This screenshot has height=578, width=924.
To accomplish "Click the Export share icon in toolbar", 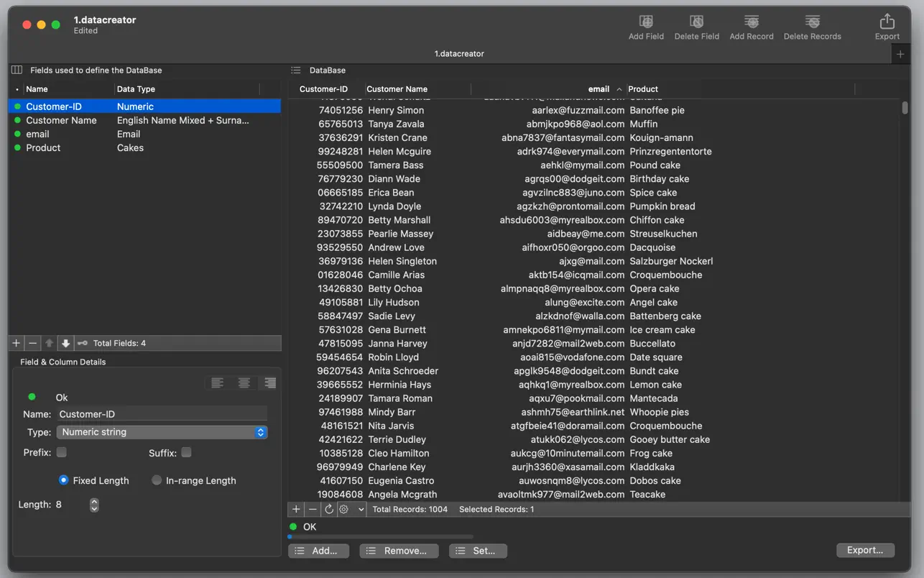I will coord(887,22).
